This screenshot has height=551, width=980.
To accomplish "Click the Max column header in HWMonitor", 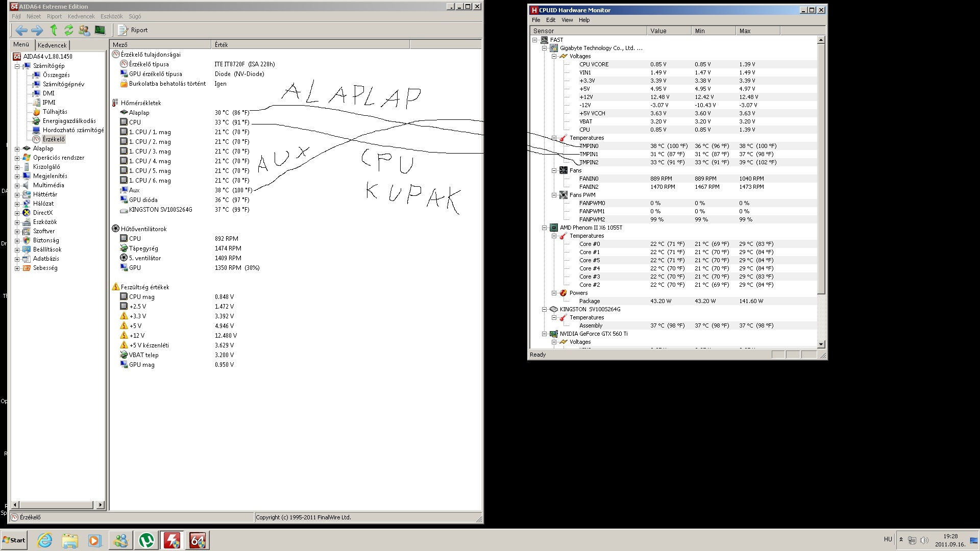I will [758, 31].
